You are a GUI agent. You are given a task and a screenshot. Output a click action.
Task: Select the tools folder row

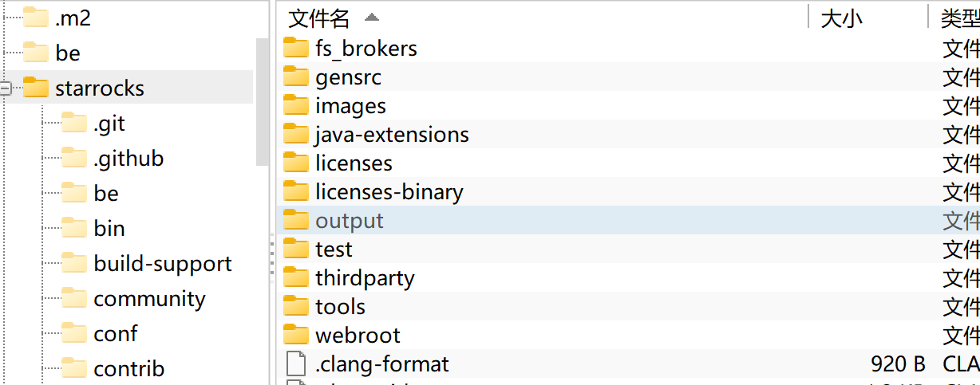pos(628,307)
